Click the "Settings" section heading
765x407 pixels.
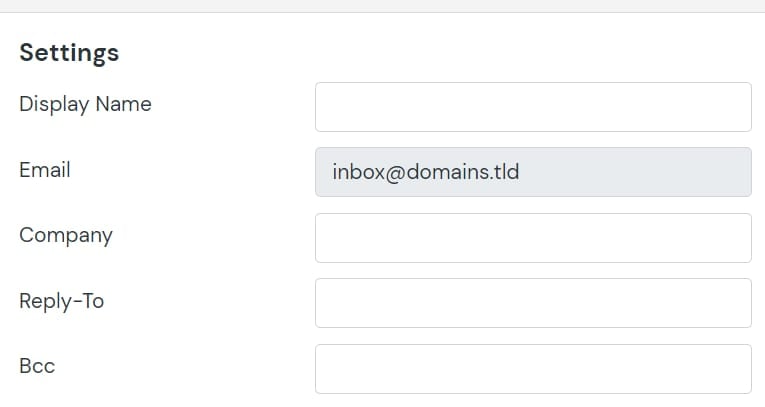pyautogui.click(x=69, y=53)
